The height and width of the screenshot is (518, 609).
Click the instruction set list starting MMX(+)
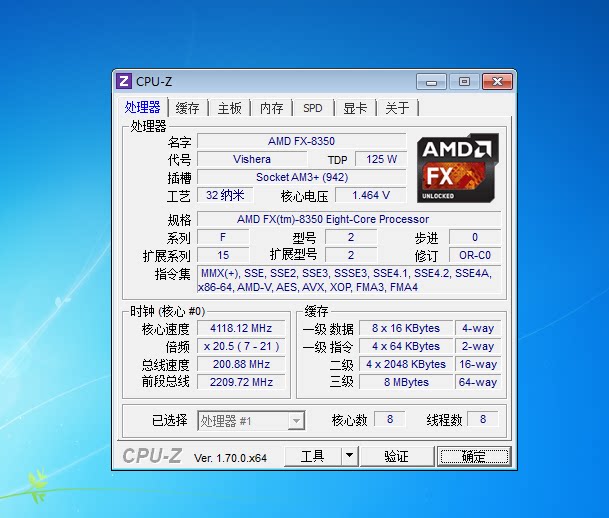point(349,280)
